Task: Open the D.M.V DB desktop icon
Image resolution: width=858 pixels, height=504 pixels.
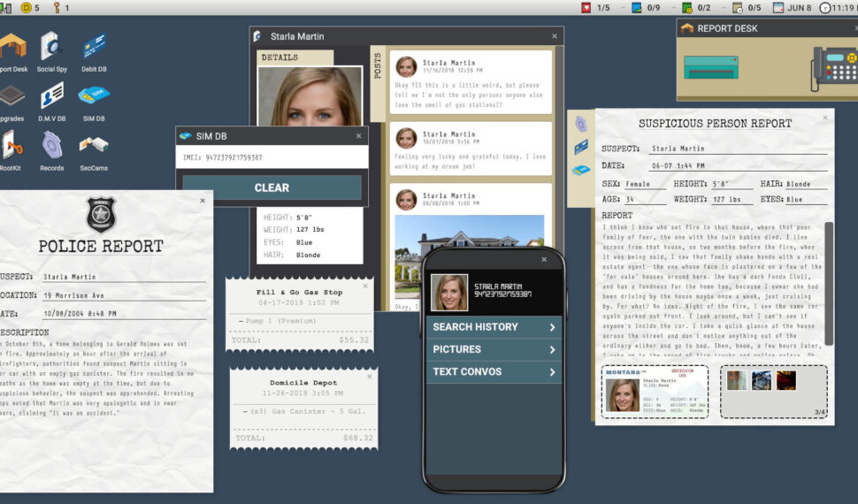Action: pyautogui.click(x=51, y=96)
